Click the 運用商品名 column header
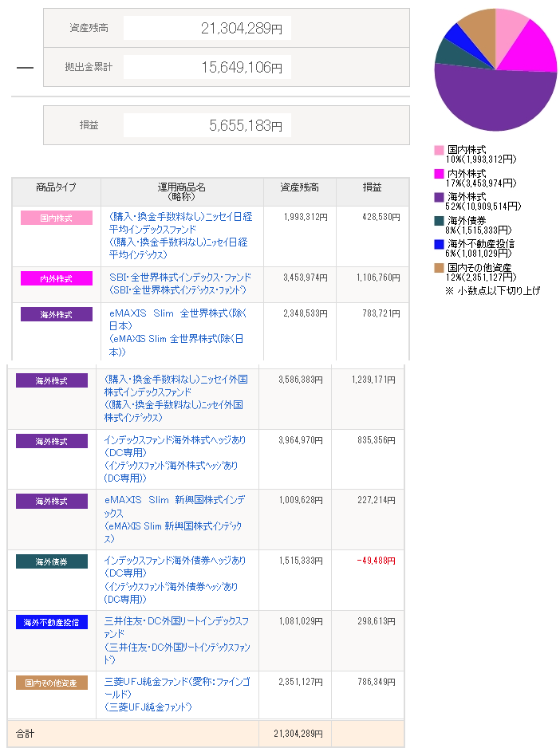The height and width of the screenshot is (752, 560). 181,191
